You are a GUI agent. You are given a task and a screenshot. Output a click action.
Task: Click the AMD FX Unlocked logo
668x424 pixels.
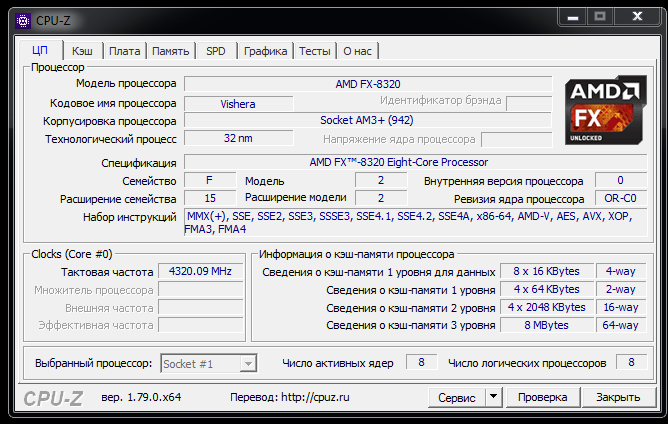tap(605, 110)
